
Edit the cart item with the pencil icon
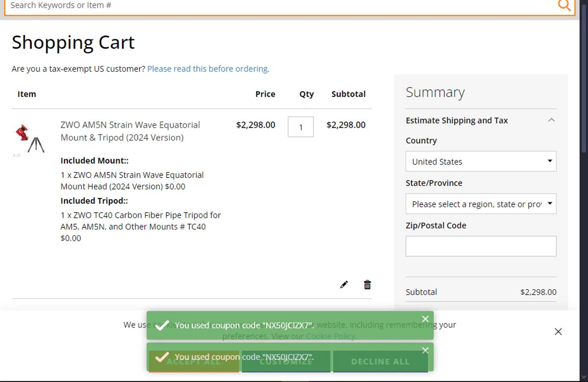(344, 285)
